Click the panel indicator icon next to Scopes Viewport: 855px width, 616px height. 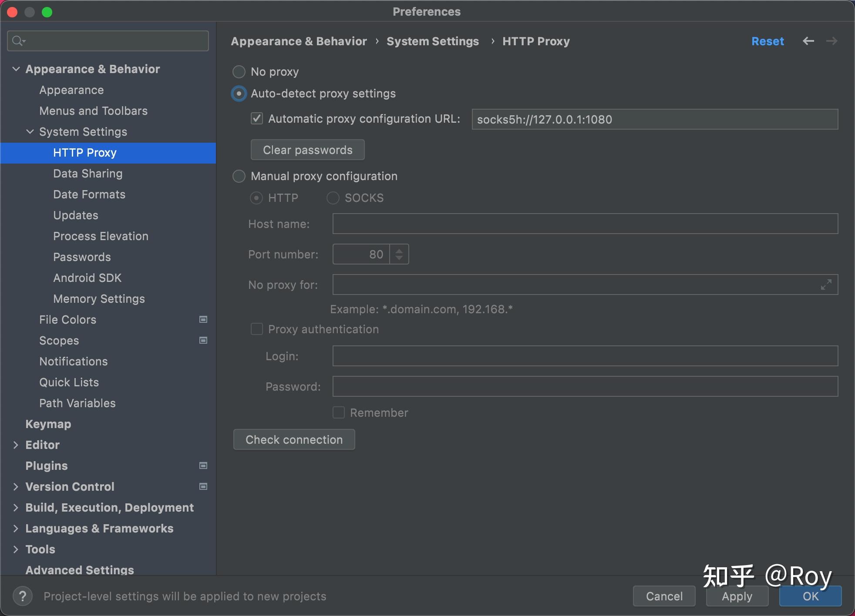[x=203, y=340]
